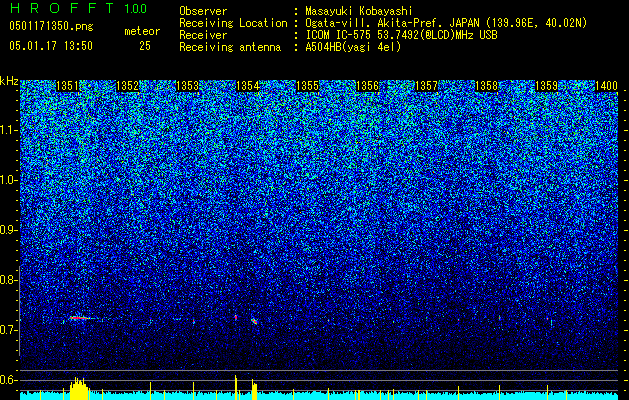Click the 1354 time marker
629x400 pixels.
coord(248,86)
